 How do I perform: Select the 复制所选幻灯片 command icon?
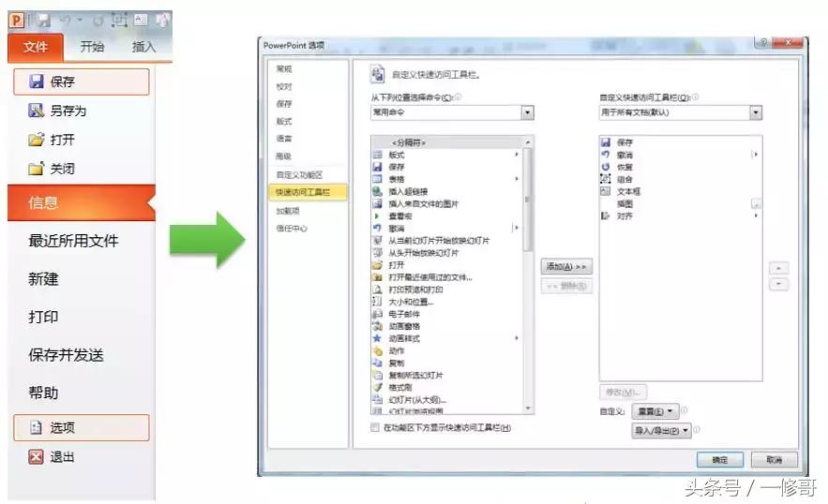[377, 375]
